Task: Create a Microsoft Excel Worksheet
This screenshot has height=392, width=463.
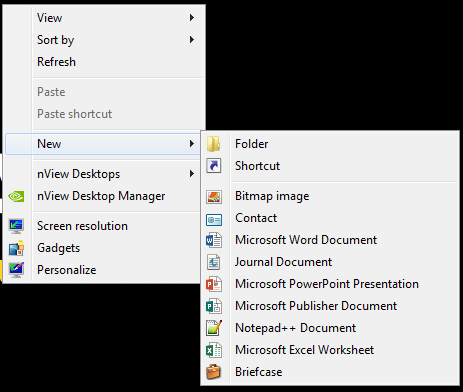Action: [330, 350]
